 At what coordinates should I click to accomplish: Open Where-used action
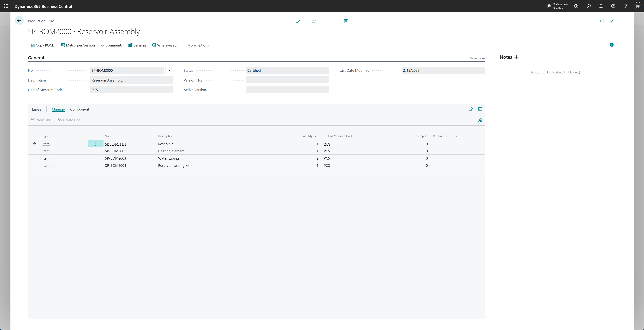tap(164, 45)
